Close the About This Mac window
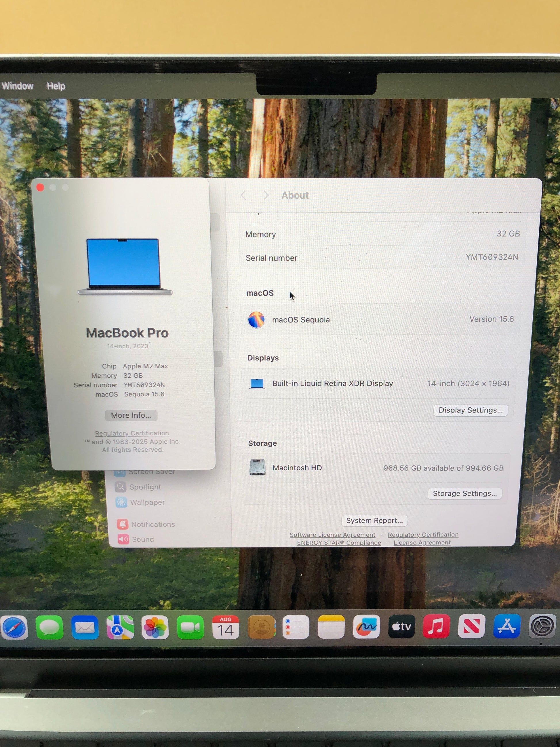The width and height of the screenshot is (560, 747). click(x=40, y=187)
